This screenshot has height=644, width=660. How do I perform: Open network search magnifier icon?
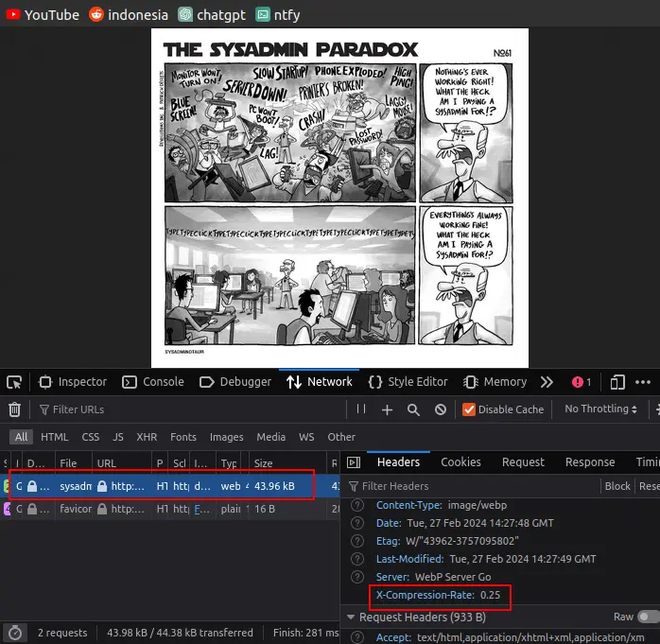coord(413,409)
